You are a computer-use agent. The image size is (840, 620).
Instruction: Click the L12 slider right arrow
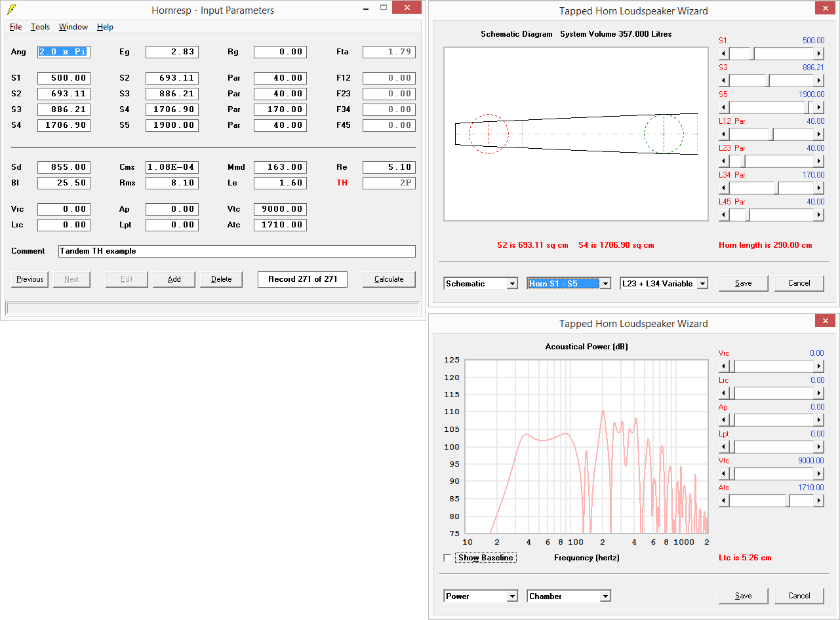(x=818, y=134)
